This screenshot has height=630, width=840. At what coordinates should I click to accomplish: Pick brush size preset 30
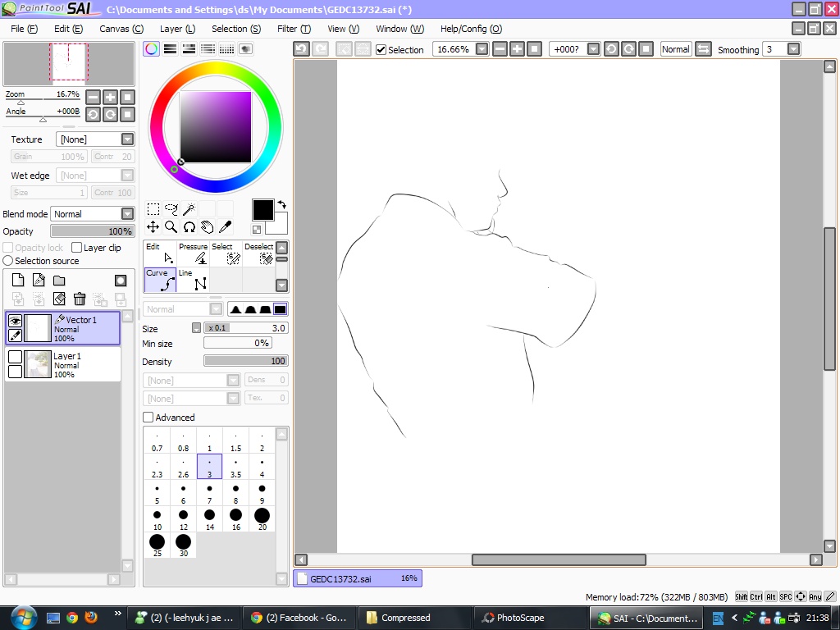point(183,545)
